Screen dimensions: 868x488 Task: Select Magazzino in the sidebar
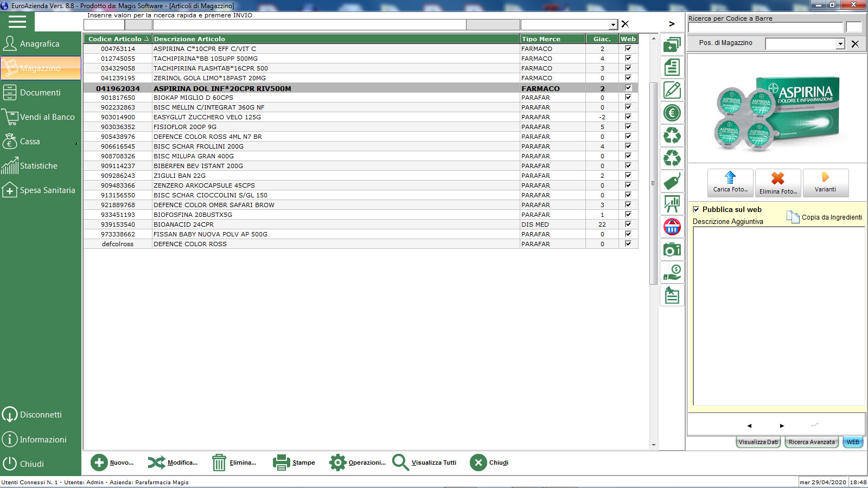click(x=41, y=68)
